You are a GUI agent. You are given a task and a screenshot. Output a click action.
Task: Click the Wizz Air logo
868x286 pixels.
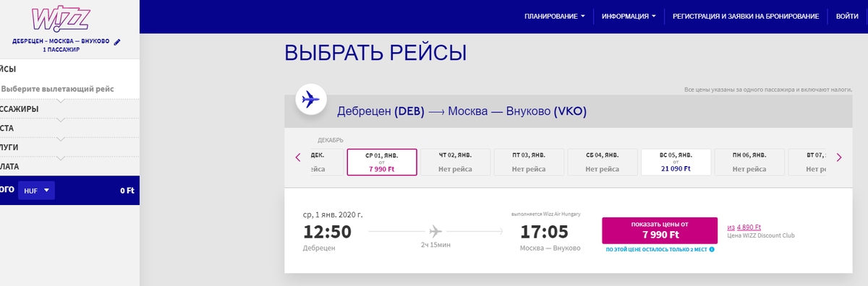(x=61, y=17)
